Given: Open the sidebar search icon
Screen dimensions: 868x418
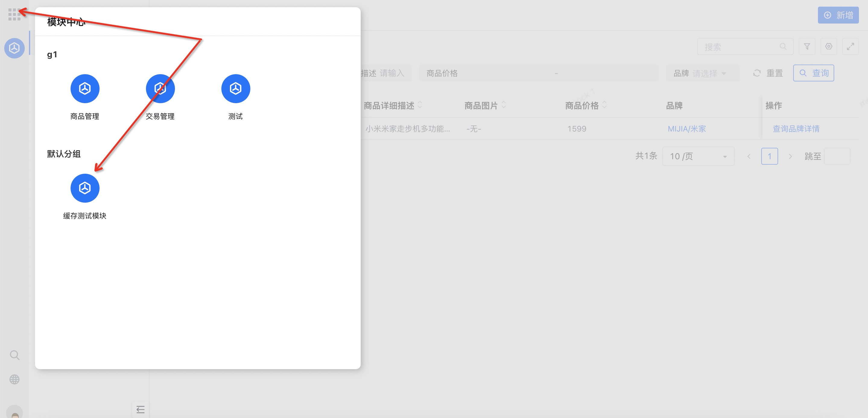Looking at the screenshot, I should [14, 355].
